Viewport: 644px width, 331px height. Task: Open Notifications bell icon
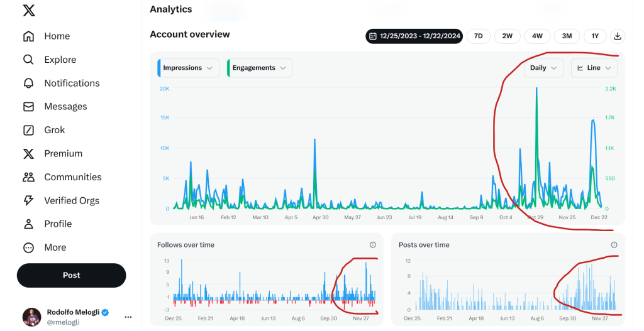[x=28, y=84]
